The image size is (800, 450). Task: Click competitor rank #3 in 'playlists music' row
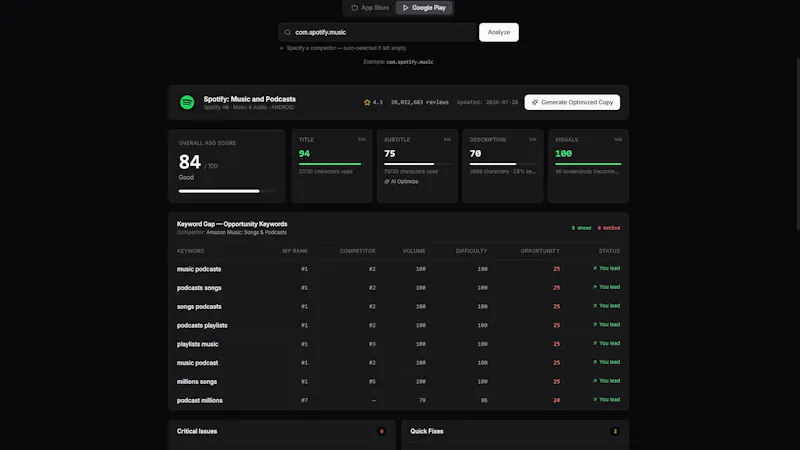tap(372, 344)
